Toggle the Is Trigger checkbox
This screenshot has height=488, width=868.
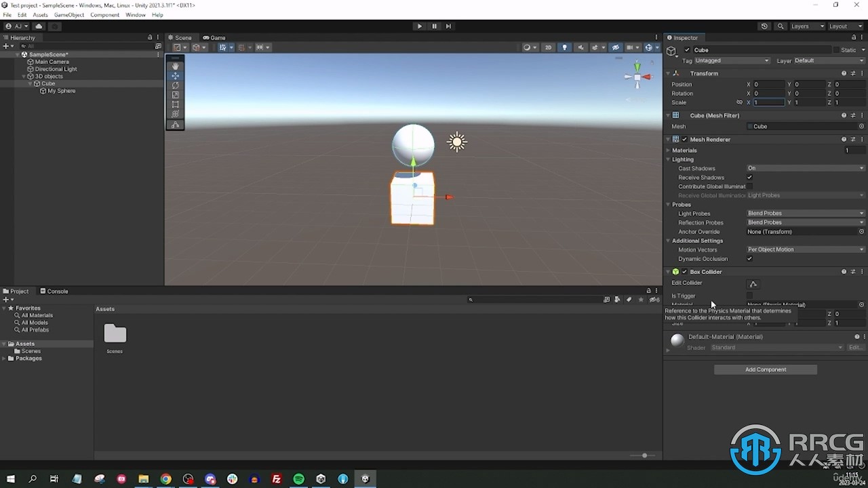click(x=749, y=296)
